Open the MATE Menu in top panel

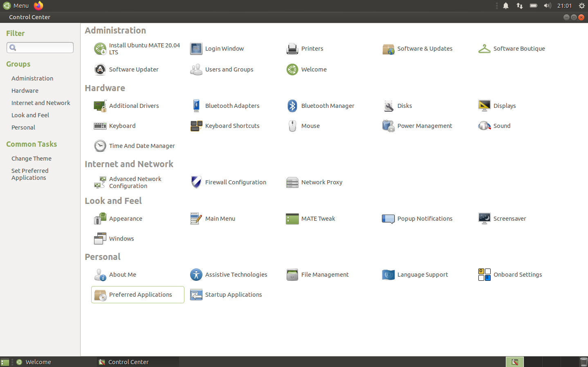16,6
